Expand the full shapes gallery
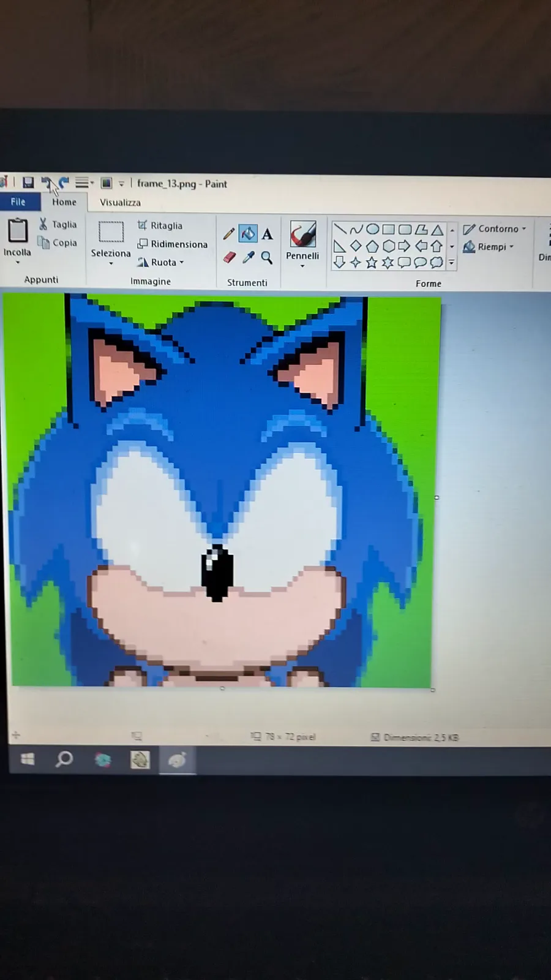 452,263
